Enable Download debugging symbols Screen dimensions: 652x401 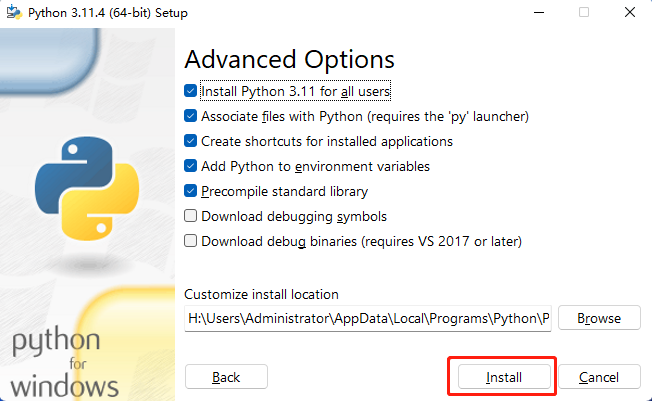pos(190,216)
